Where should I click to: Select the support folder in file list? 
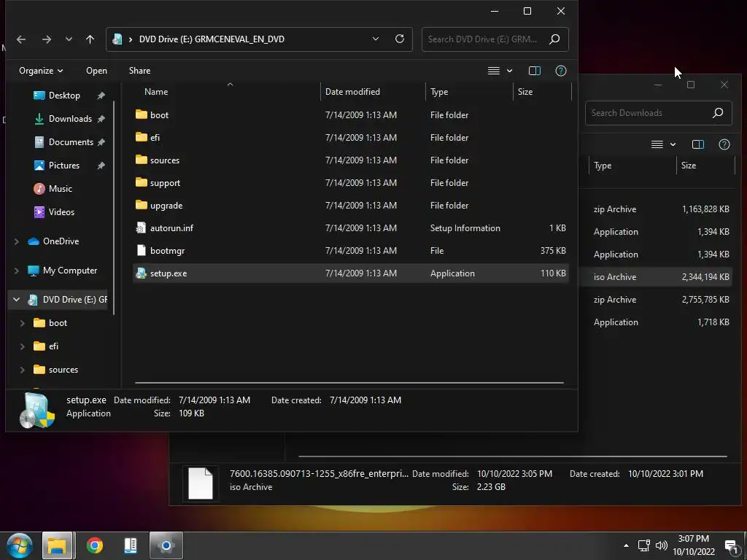tap(351, 183)
